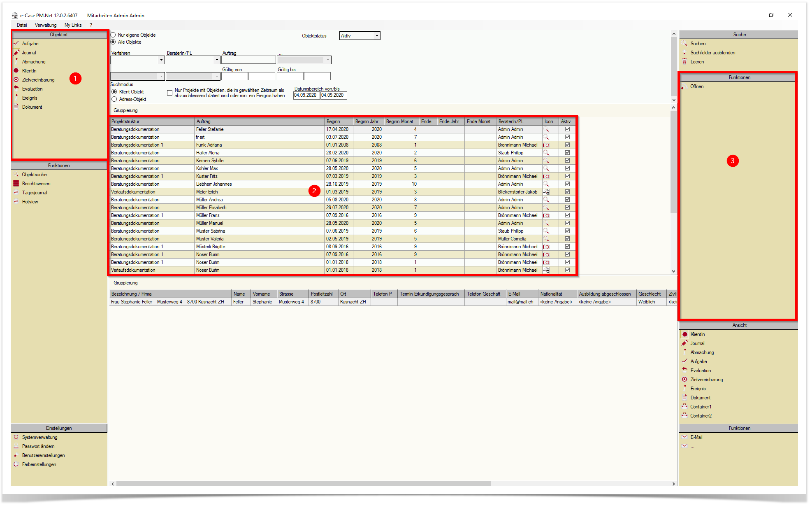Viewport: 812px width, 506px height.
Task: Click the Auftrag input field
Action: point(248,60)
